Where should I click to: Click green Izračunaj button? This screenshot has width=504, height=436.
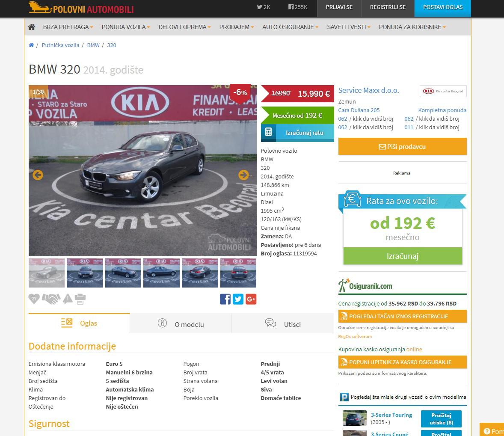(403, 256)
